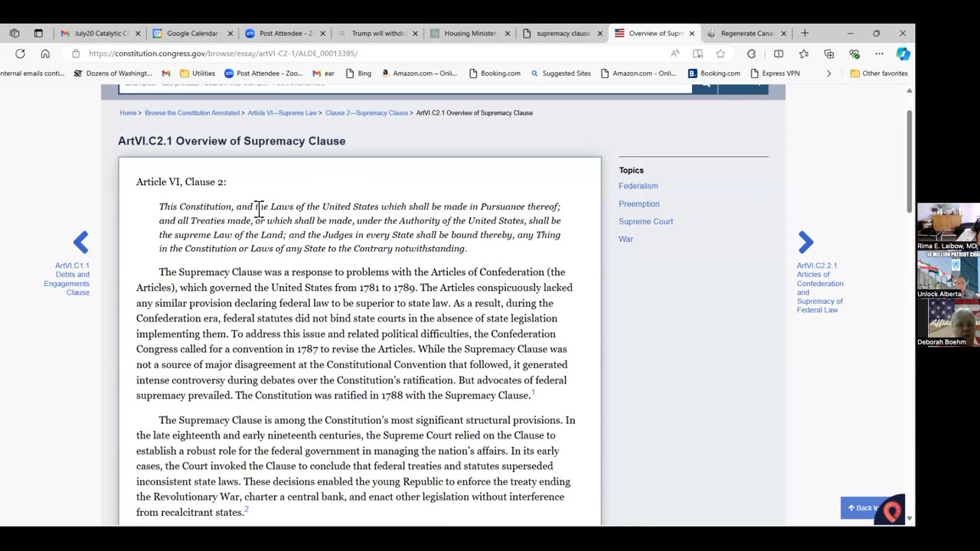Click the Back to top button
The width and height of the screenshot is (980, 551).
coord(864,508)
